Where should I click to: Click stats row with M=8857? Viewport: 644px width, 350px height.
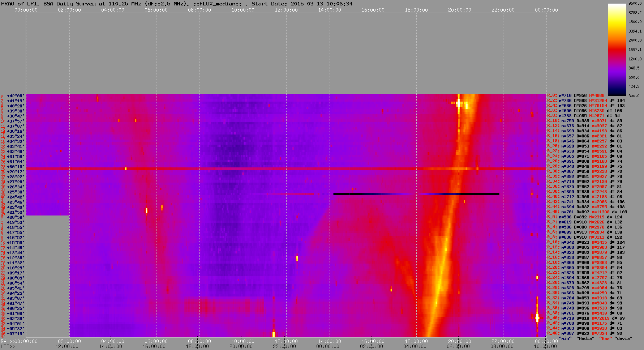585,258
